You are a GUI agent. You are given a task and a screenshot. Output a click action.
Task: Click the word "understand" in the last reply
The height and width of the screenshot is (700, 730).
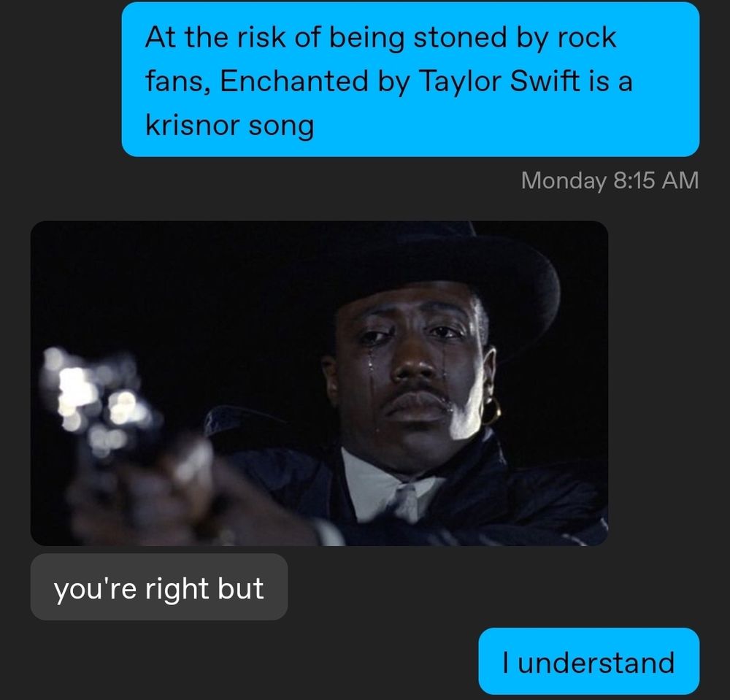596,662
